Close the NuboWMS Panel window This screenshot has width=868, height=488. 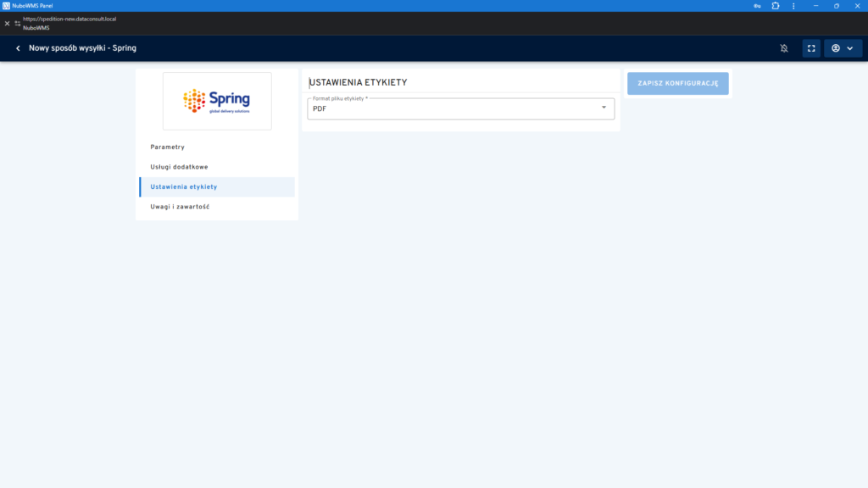[857, 6]
